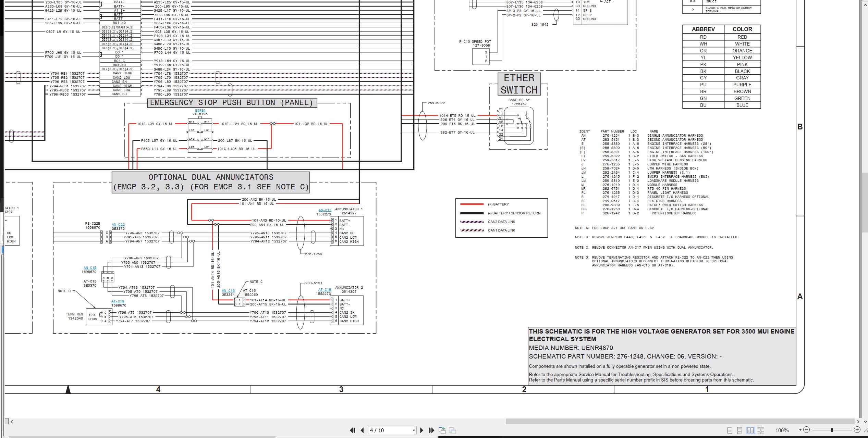Open the AN-C16 connector link
Image resolution: width=868 pixels, height=438 pixels.
click(228, 291)
